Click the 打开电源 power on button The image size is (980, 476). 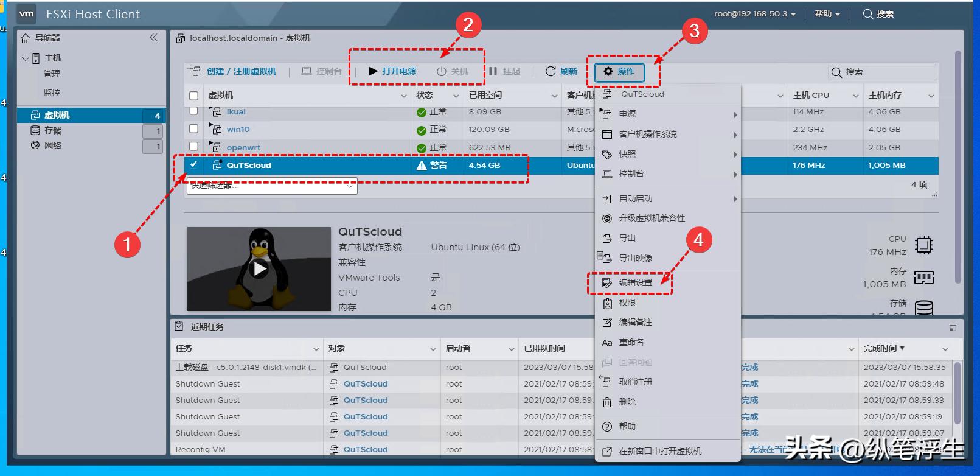(x=392, y=71)
